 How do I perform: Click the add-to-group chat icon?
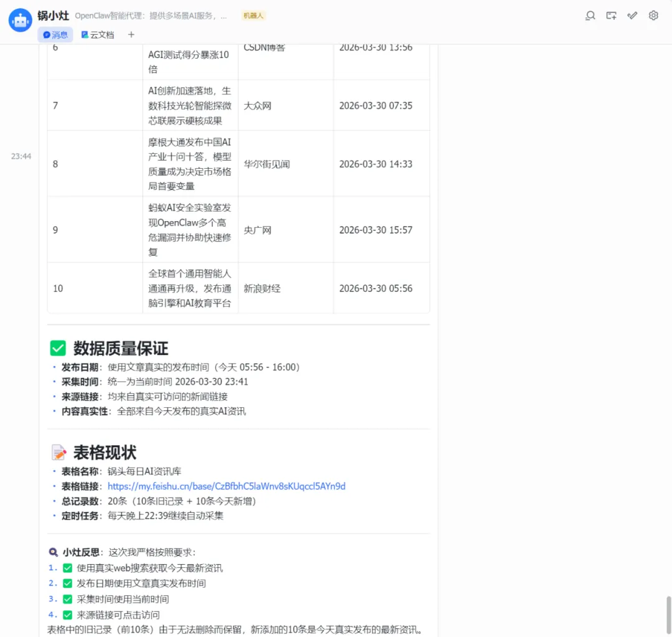tap(611, 16)
